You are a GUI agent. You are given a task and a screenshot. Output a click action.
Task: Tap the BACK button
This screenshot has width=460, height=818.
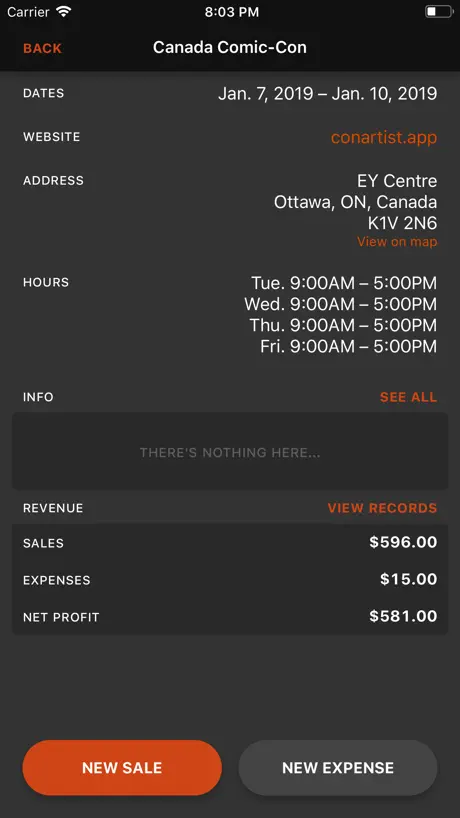tap(42, 48)
